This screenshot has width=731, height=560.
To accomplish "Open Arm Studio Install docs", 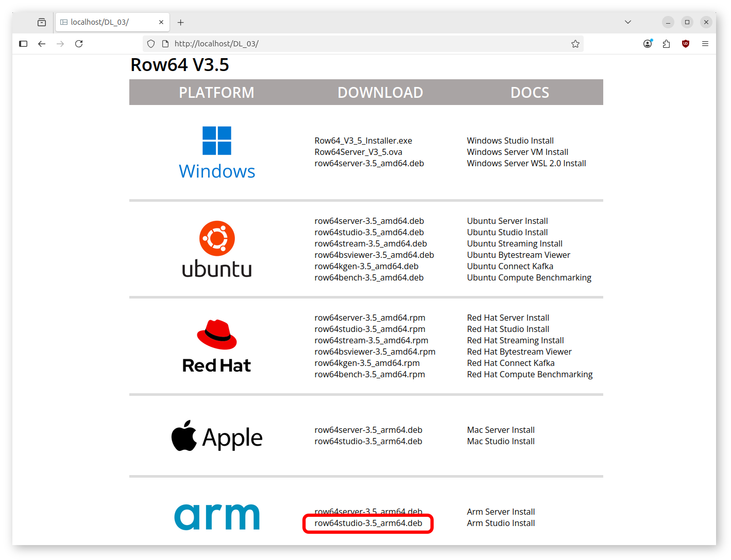I will coord(501,523).
